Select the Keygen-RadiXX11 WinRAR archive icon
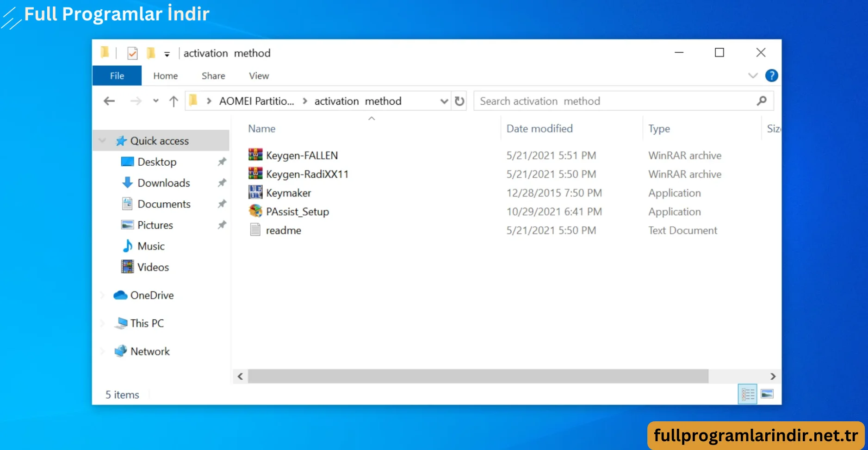Screen dimensions: 868x450 click(255, 174)
